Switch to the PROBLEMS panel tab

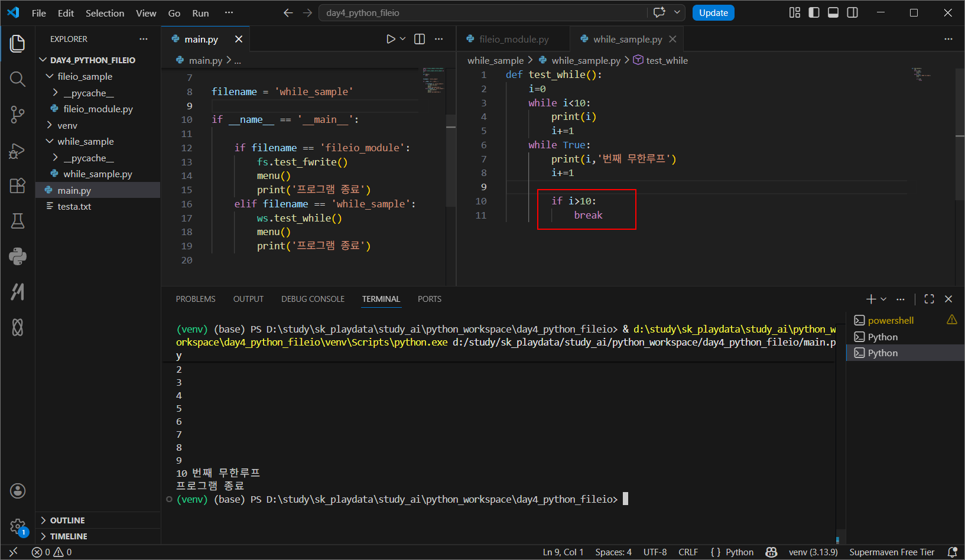pos(196,299)
